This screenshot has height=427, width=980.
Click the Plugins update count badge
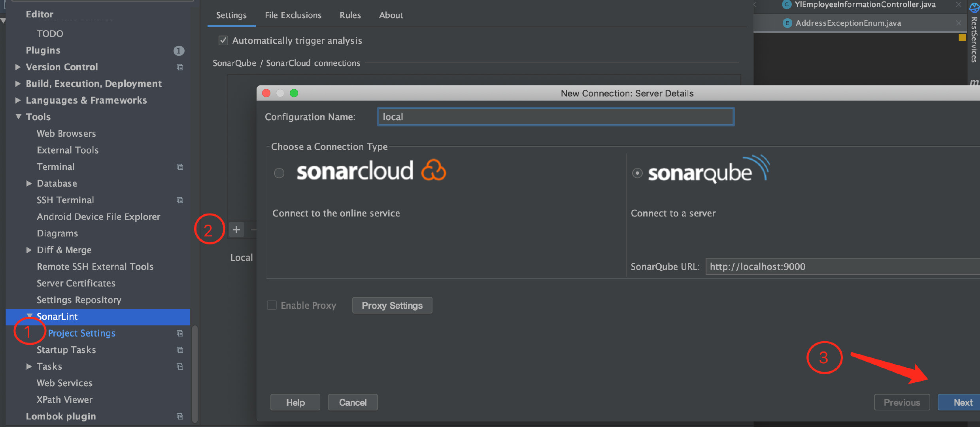(179, 51)
